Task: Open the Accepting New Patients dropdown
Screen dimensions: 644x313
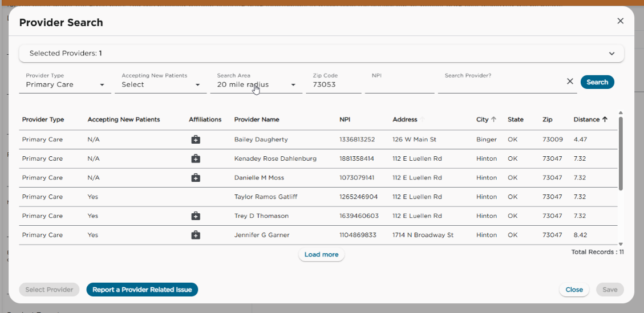Action: tap(161, 84)
